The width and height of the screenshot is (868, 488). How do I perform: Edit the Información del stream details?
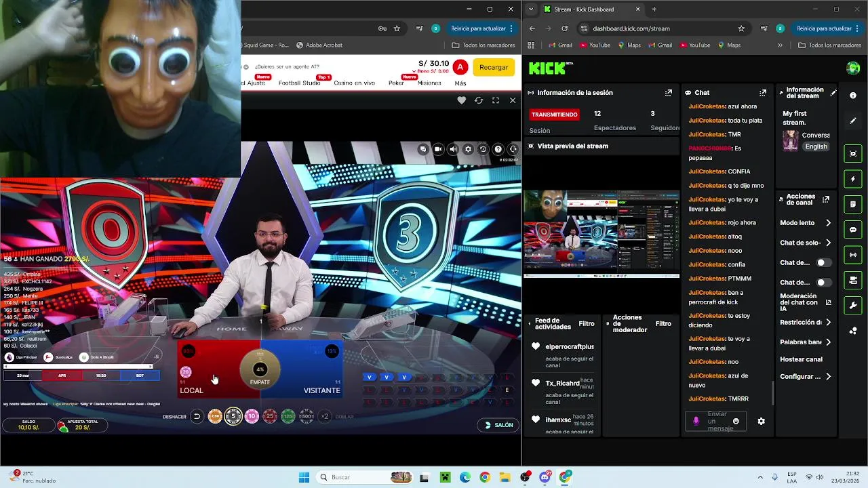[833, 92]
